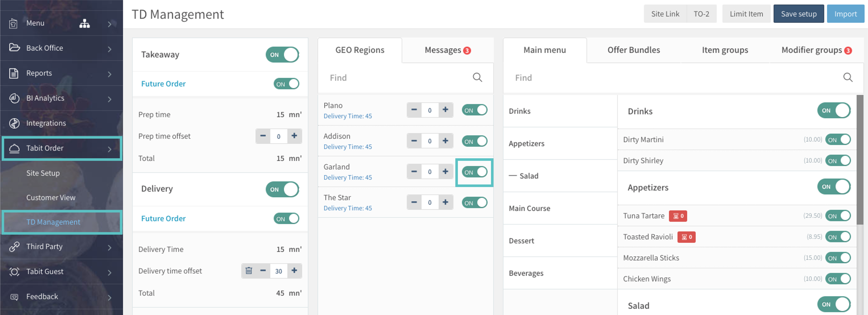Open the Offer Bundles tab
This screenshot has height=315, width=868.
pyautogui.click(x=633, y=50)
